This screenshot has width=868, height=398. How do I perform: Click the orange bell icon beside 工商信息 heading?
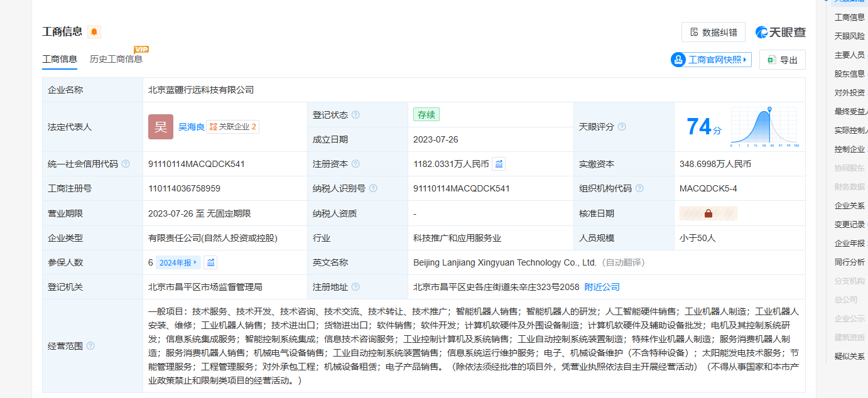point(94,32)
